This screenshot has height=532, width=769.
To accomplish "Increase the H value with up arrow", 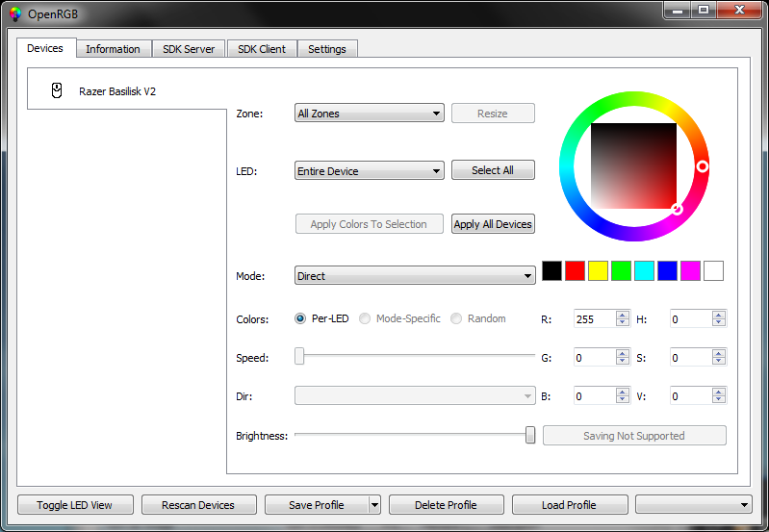I will coord(719,315).
